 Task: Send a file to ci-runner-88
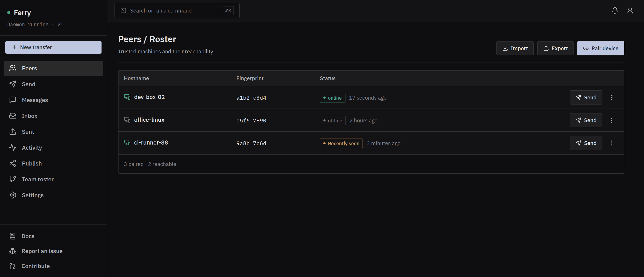(586, 143)
